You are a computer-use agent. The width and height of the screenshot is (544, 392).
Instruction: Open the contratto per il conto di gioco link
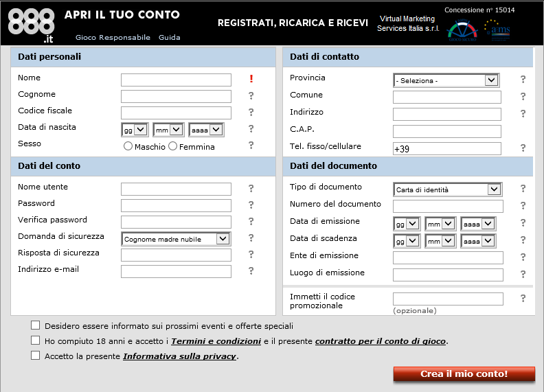381,341
